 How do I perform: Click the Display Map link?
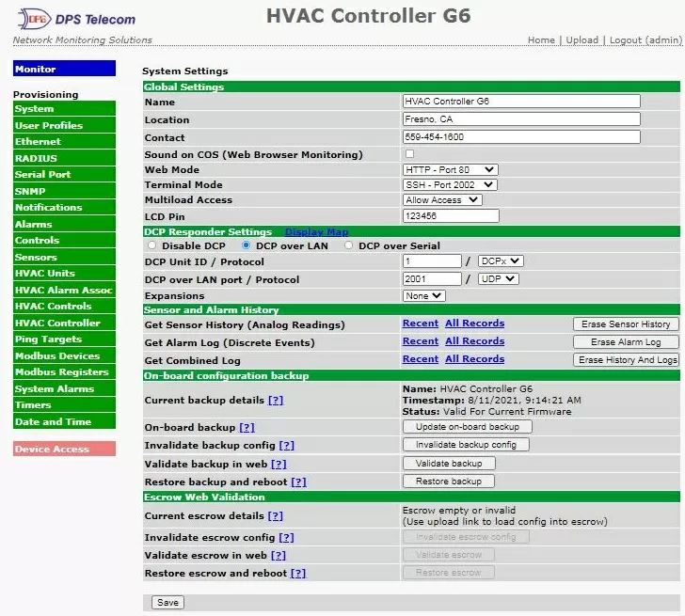[x=316, y=232]
